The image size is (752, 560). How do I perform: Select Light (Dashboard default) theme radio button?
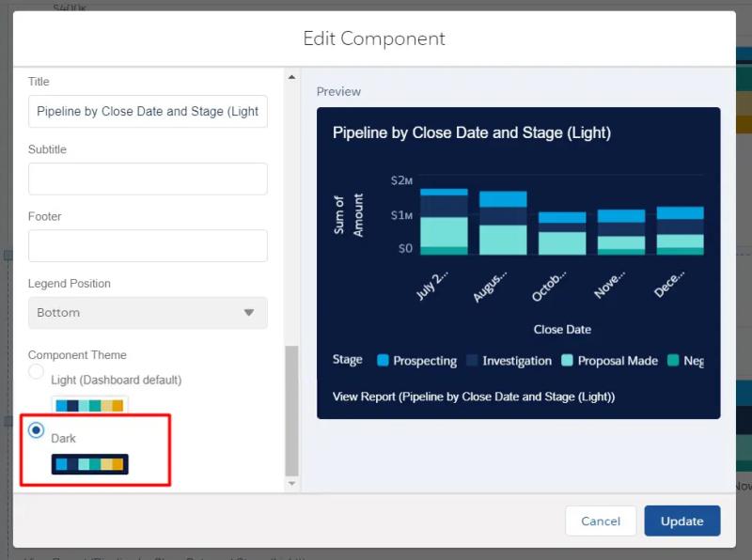[37, 372]
